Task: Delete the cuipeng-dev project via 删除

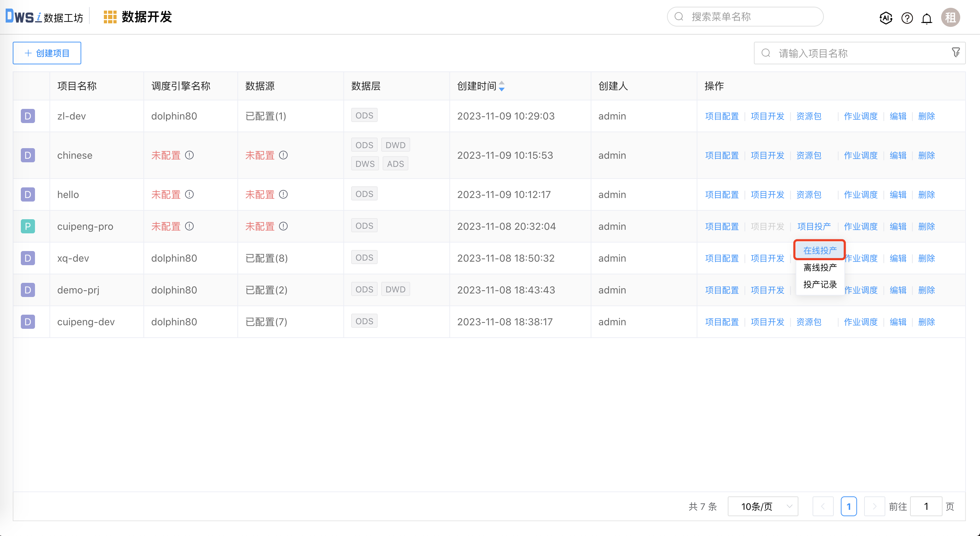Action: pos(926,322)
